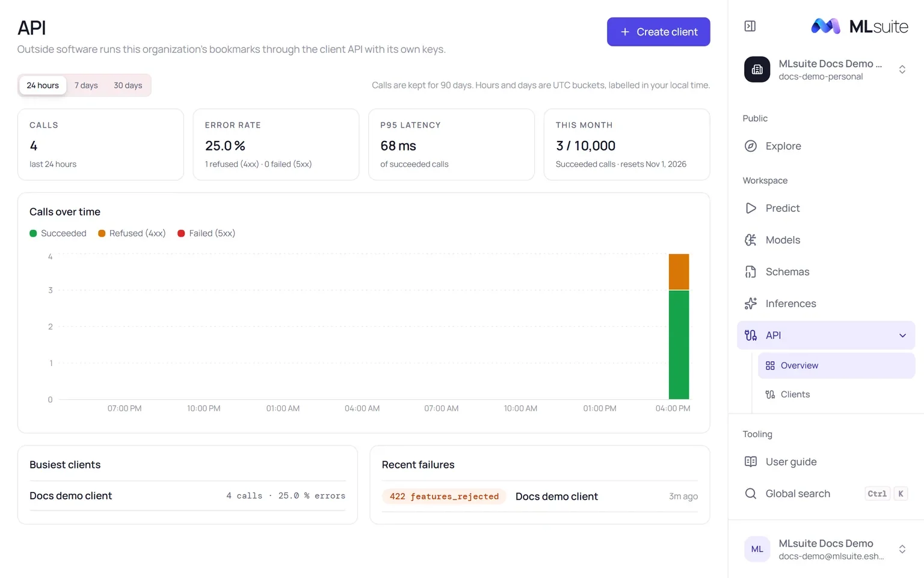Viewport: 924px width, 578px height.
Task: Select the 24 hours tab
Action: tap(43, 85)
